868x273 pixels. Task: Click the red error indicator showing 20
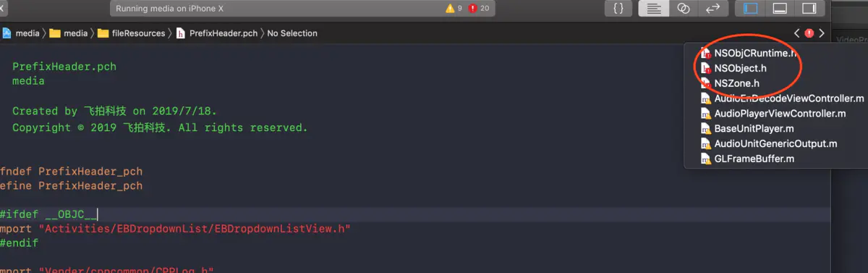(479, 9)
